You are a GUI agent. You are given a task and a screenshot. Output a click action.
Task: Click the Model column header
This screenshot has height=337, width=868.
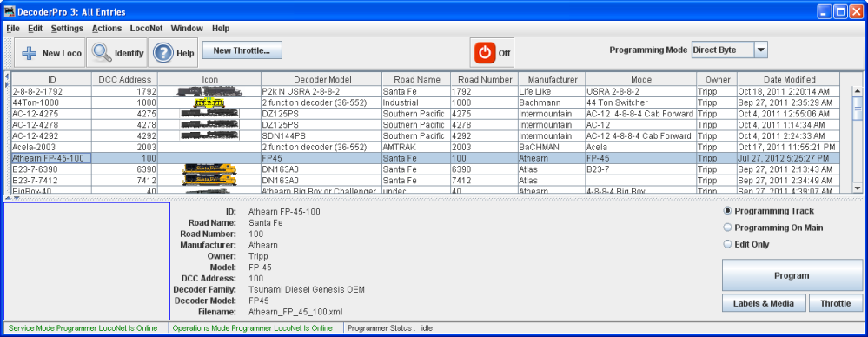(x=641, y=80)
